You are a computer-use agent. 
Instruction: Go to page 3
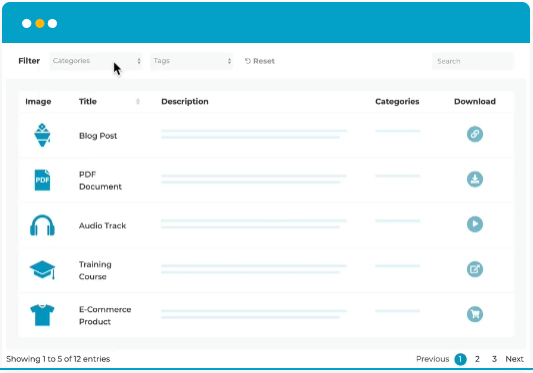click(x=494, y=359)
